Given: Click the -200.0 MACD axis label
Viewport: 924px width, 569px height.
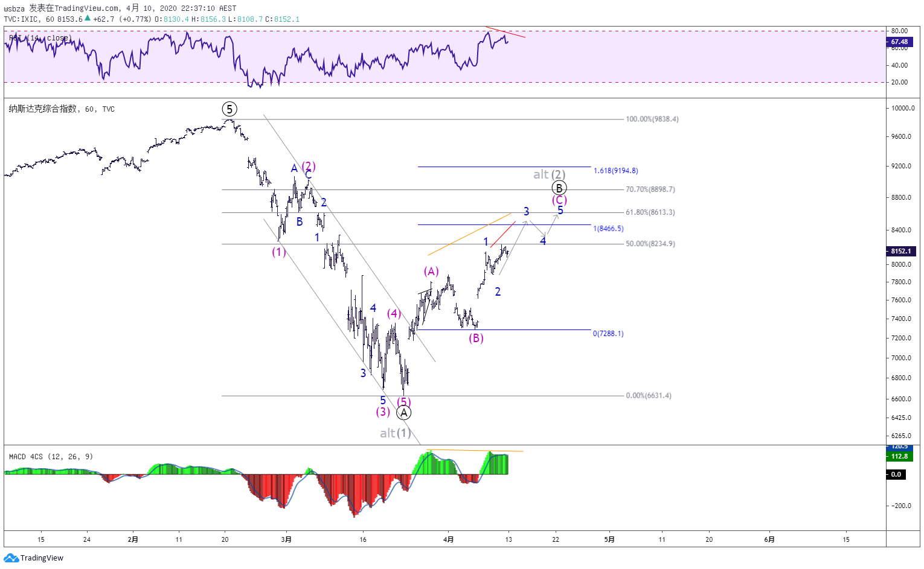Looking at the screenshot, I should (900, 506).
